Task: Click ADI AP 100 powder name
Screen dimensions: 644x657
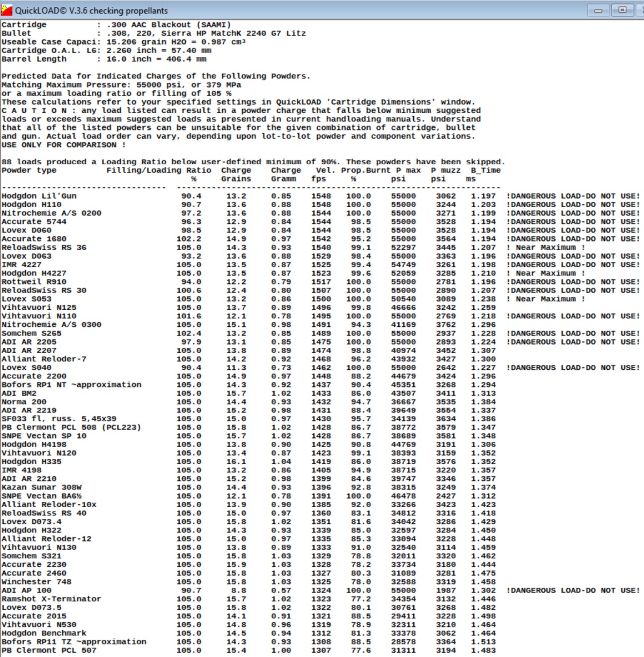Action: (x=26, y=590)
